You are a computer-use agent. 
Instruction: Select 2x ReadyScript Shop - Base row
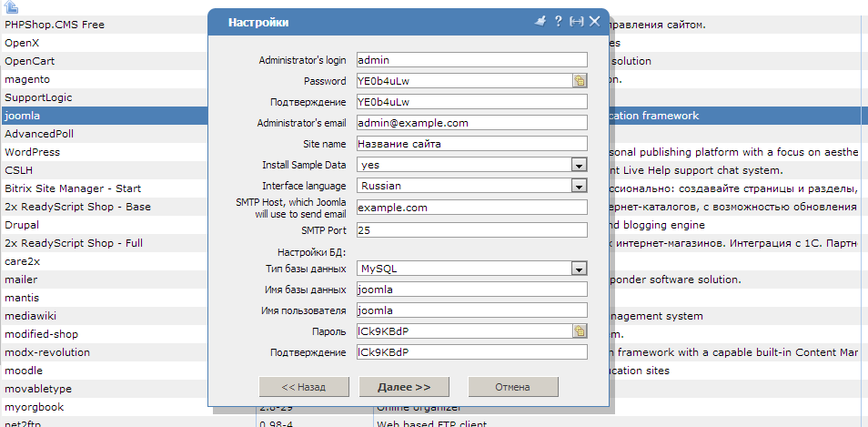(77, 207)
